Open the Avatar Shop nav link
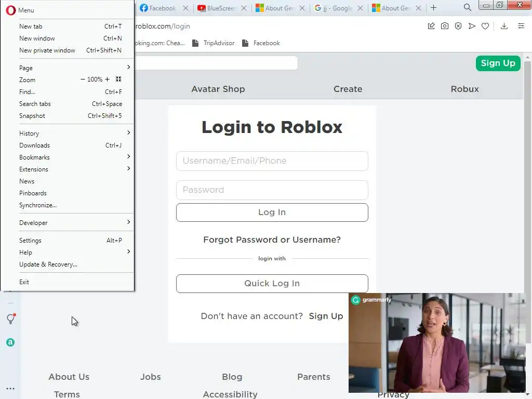The image size is (532, 399). [218, 89]
